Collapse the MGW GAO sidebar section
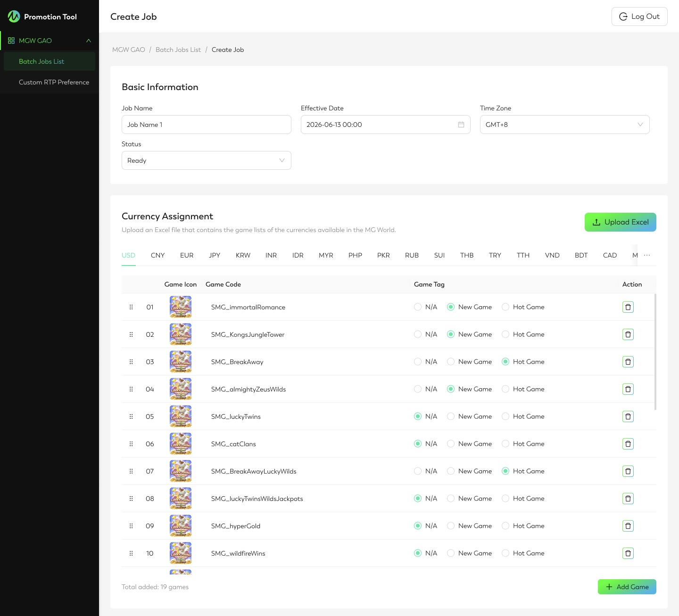Viewport: 679px width, 616px height. pyautogui.click(x=88, y=41)
